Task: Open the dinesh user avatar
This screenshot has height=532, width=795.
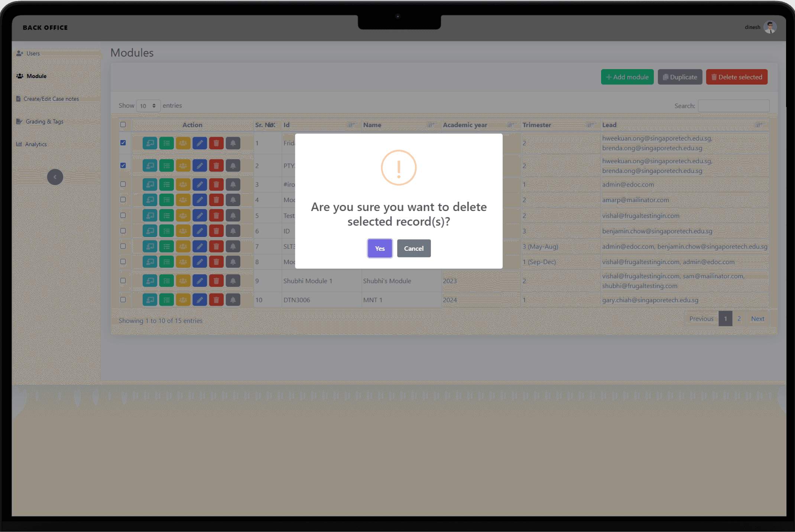Action: click(x=770, y=27)
